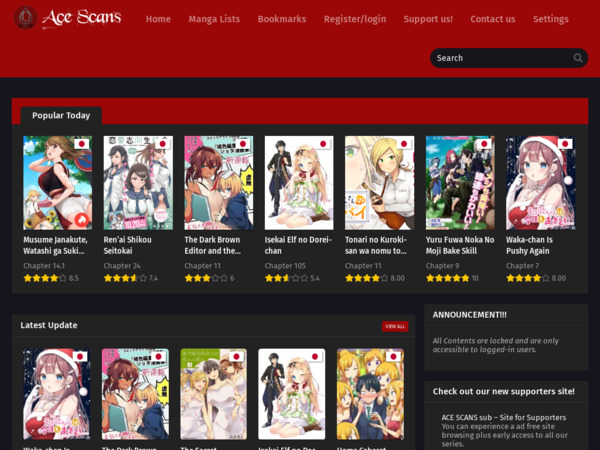Open Settings from the navigation bar
The width and height of the screenshot is (600, 450).
[551, 19]
